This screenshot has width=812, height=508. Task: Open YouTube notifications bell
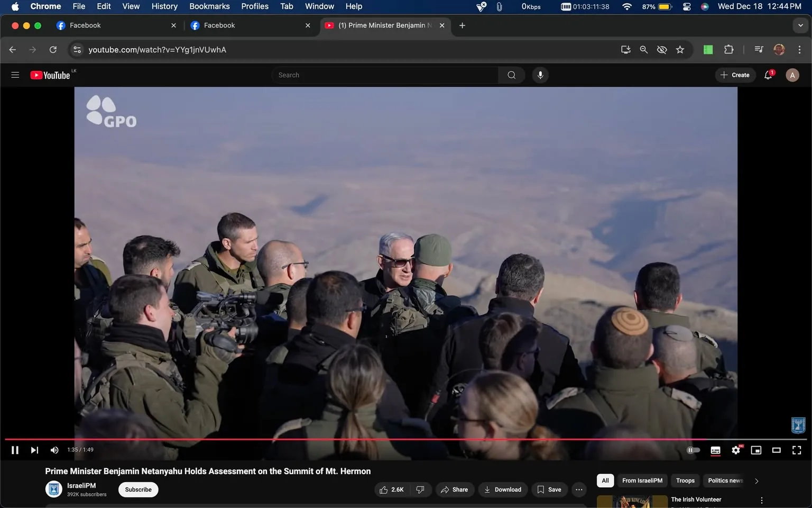click(x=768, y=75)
